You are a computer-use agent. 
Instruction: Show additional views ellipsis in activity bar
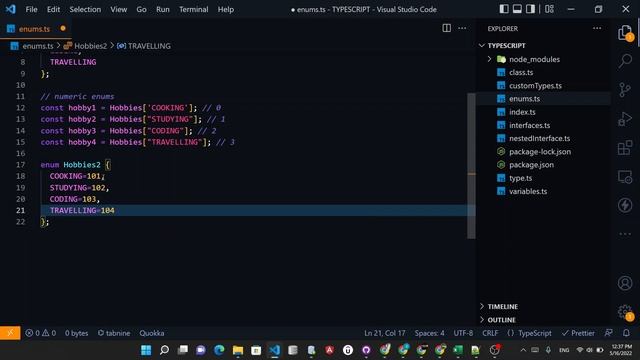coord(625,234)
